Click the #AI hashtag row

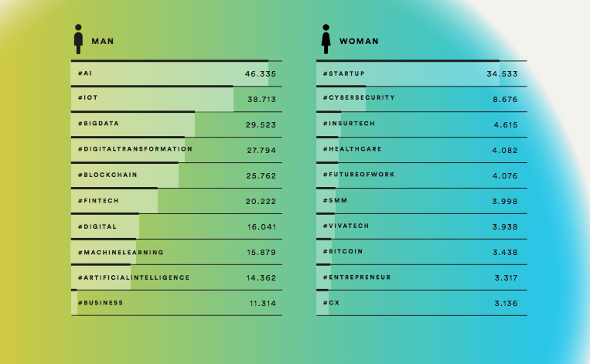click(x=176, y=73)
